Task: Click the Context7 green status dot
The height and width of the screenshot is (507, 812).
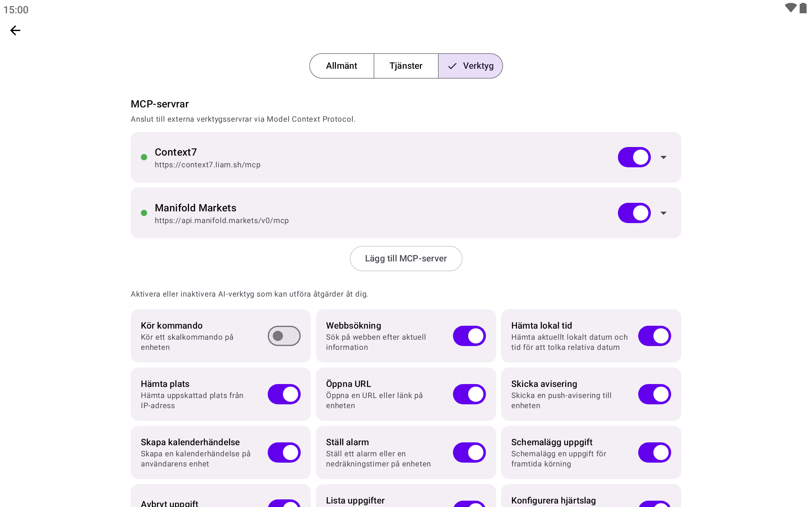Action: (x=144, y=157)
